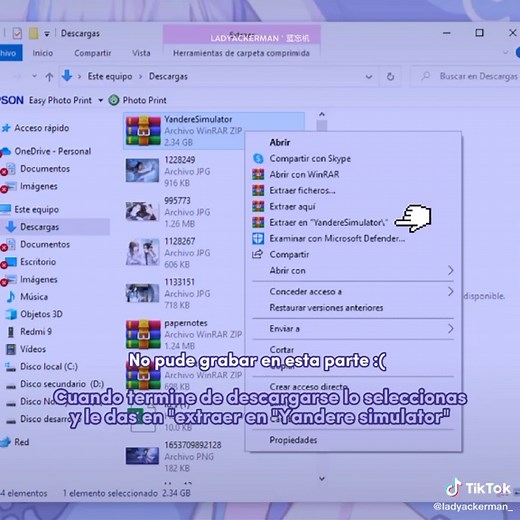The width and height of the screenshot is (520, 520).
Task: Go up one folder level
Action: (x=49, y=77)
